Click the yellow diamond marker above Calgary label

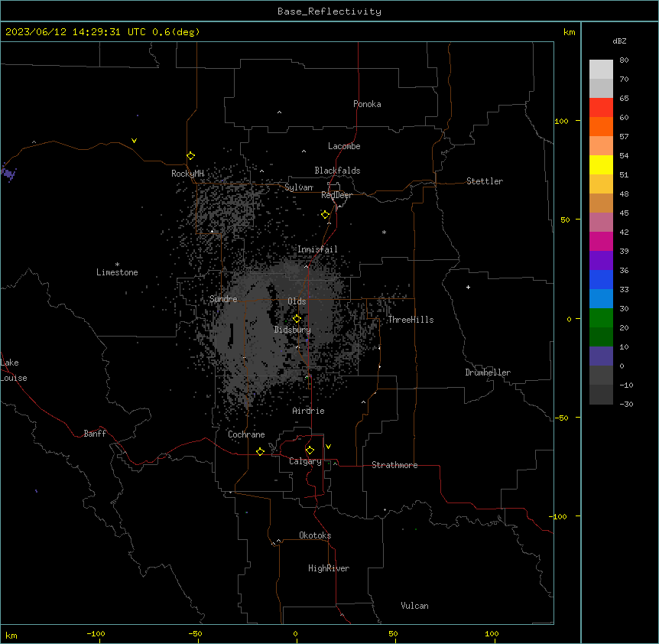(310, 450)
